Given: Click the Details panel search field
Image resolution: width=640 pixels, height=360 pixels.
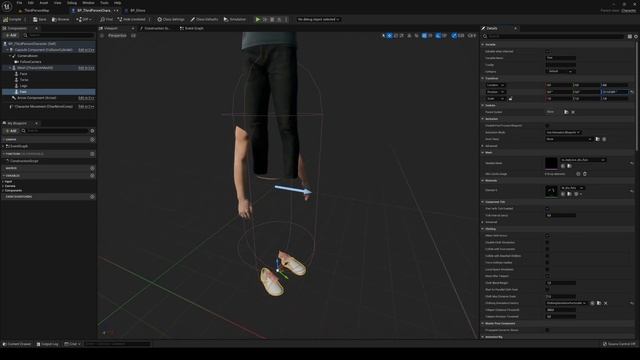Looking at the screenshot, I should [x=553, y=36].
